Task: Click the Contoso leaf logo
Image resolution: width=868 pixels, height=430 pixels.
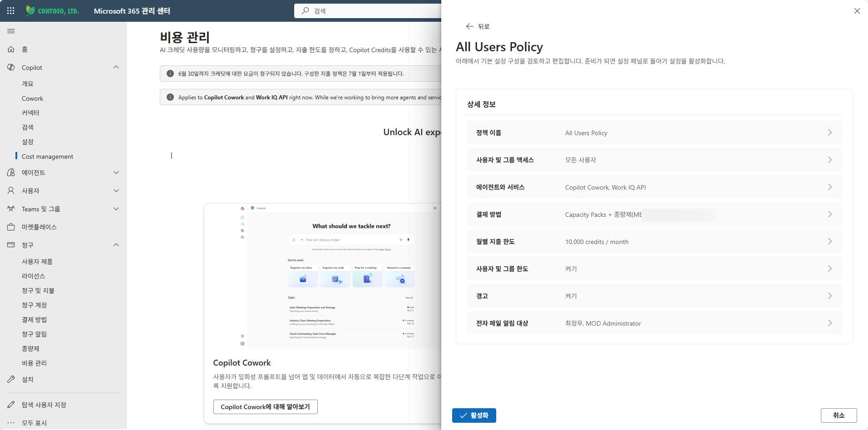Action: pyautogui.click(x=30, y=11)
